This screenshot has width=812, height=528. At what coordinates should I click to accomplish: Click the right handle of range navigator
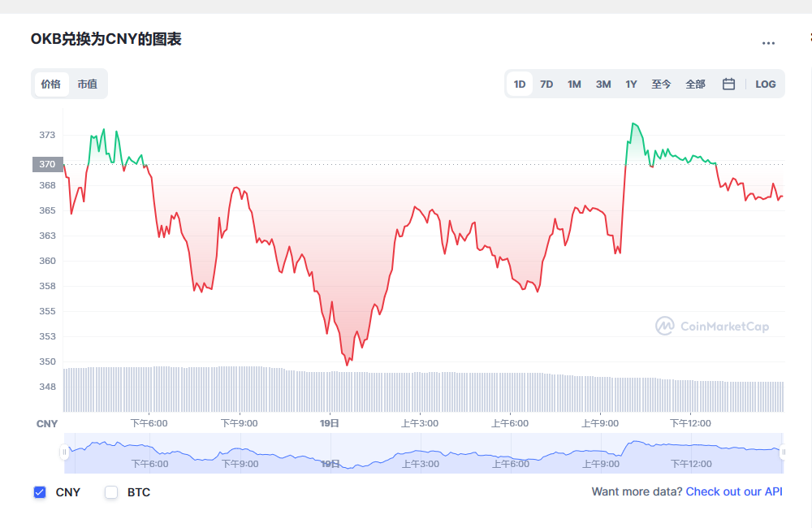783,452
